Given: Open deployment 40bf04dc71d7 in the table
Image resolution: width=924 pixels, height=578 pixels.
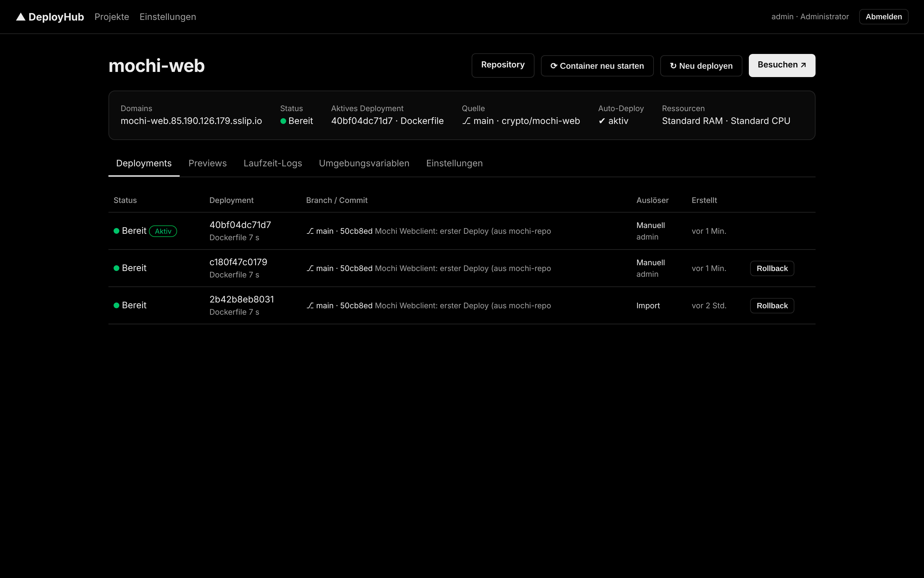Looking at the screenshot, I should coord(240,225).
